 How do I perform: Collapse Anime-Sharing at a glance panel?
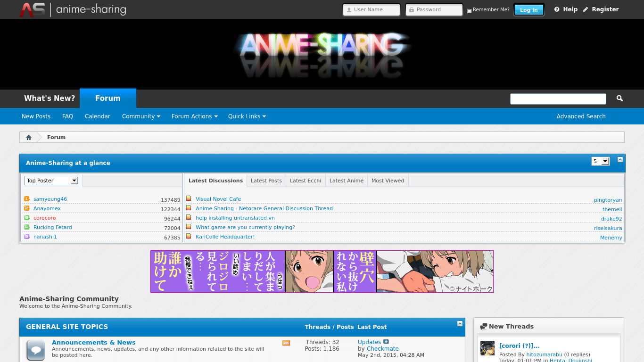coord(620,159)
